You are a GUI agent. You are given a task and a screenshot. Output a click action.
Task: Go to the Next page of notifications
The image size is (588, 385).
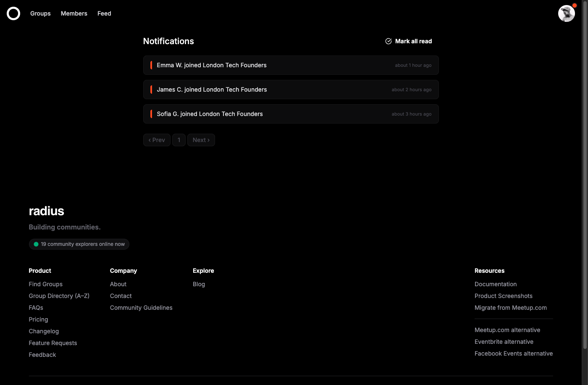pos(201,140)
